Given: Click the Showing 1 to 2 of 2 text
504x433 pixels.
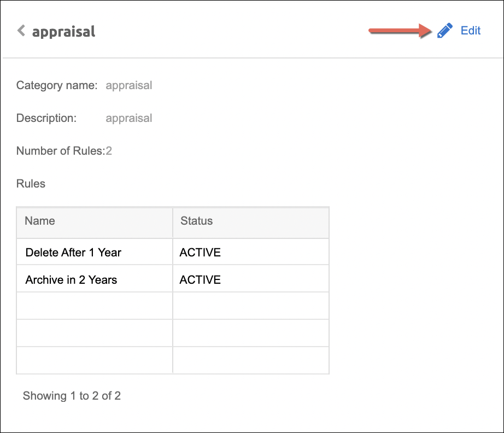Looking at the screenshot, I should tap(72, 396).
